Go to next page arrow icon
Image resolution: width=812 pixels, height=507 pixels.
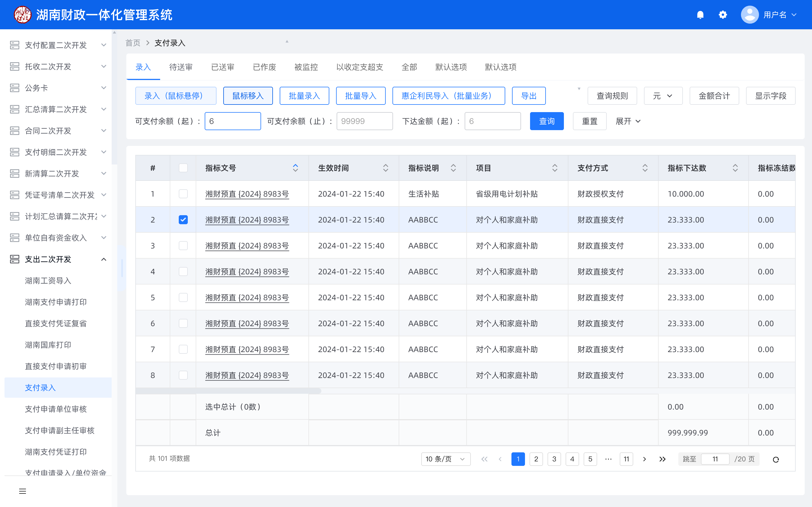tap(644, 459)
